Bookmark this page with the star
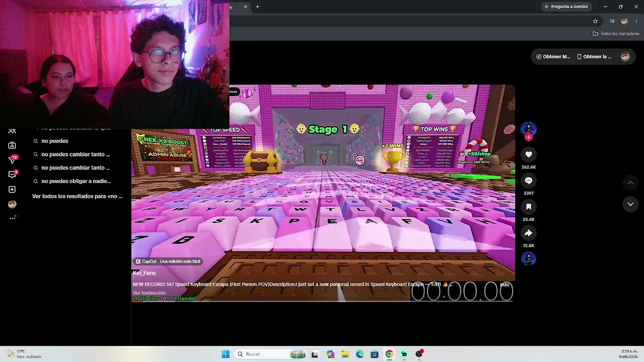This screenshot has height=362, width=644. coord(595,21)
